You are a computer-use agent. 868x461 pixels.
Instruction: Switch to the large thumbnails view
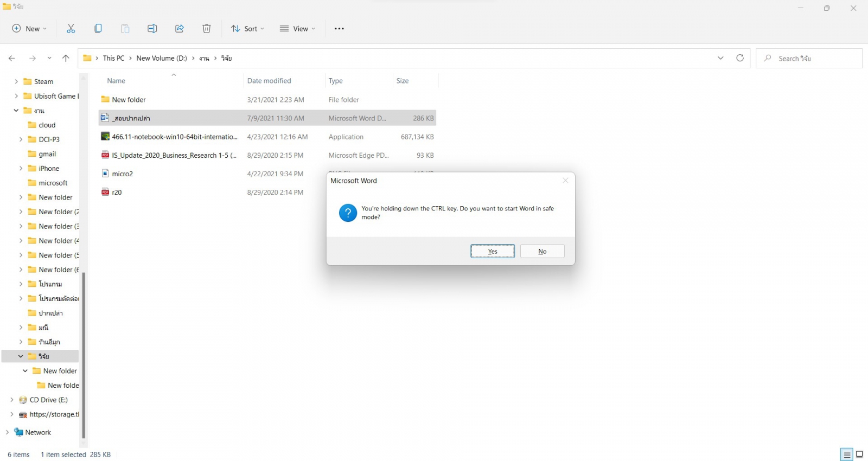pyautogui.click(x=859, y=454)
